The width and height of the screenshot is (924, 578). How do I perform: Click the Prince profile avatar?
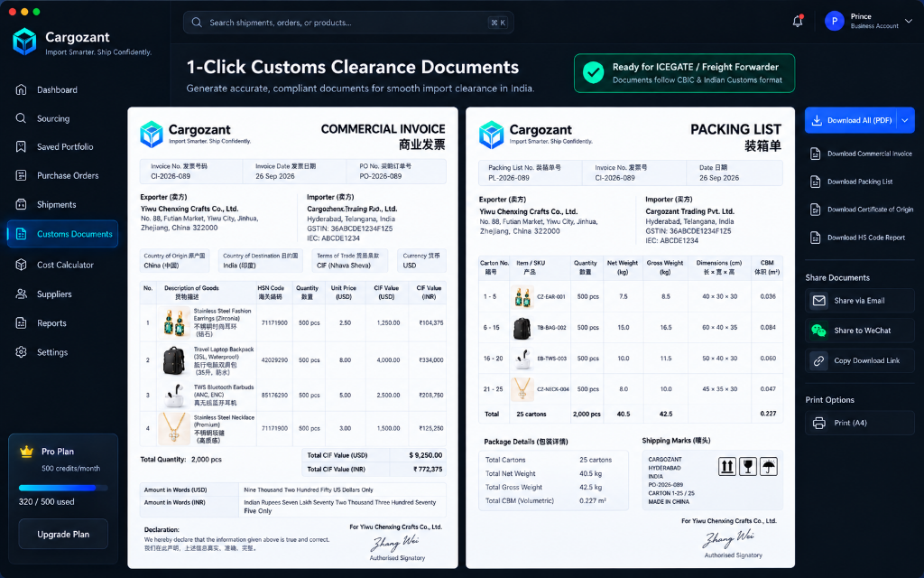click(835, 22)
